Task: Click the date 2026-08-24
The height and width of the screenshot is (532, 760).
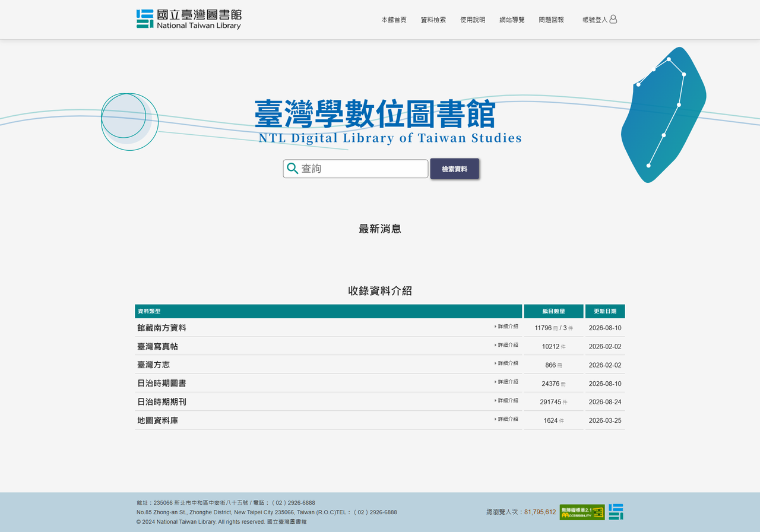Action: point(605,402)
